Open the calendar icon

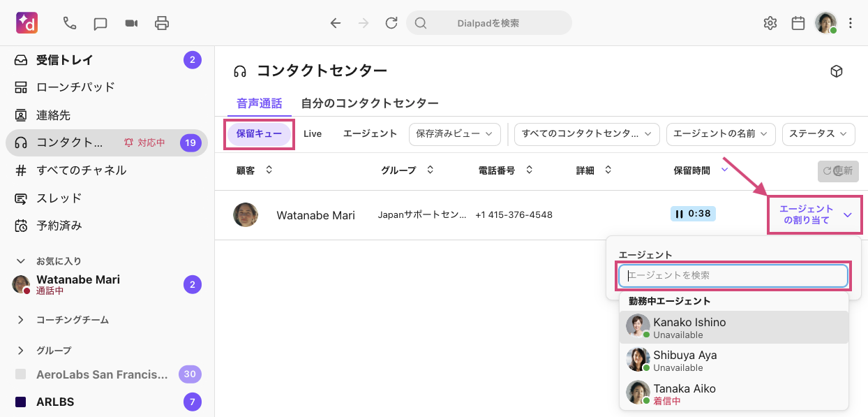pyautogui.click(x=798, y=23)
